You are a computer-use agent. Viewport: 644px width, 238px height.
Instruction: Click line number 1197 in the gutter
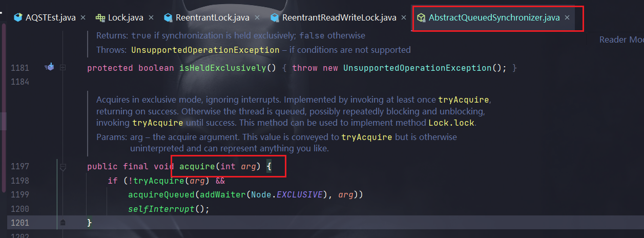pos(20,167)
